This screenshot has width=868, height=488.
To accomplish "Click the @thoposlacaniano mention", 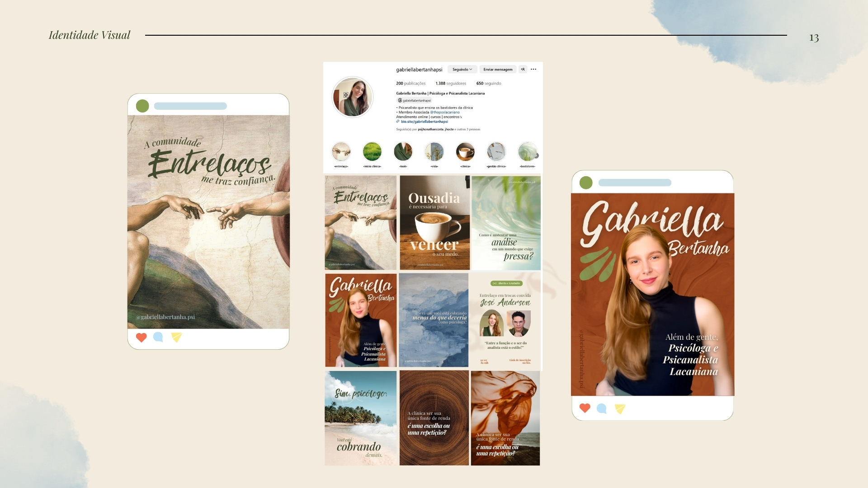I will point(444,112).
